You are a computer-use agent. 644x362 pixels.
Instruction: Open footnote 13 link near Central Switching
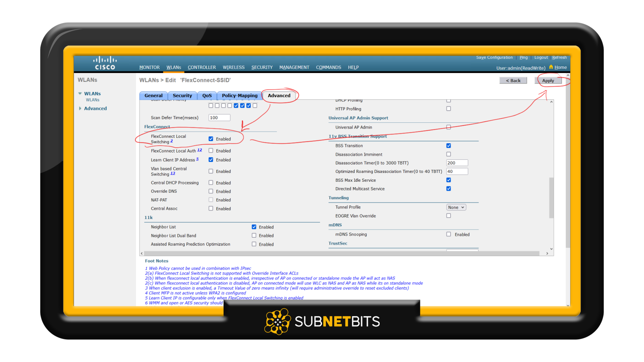pos(173,173)
